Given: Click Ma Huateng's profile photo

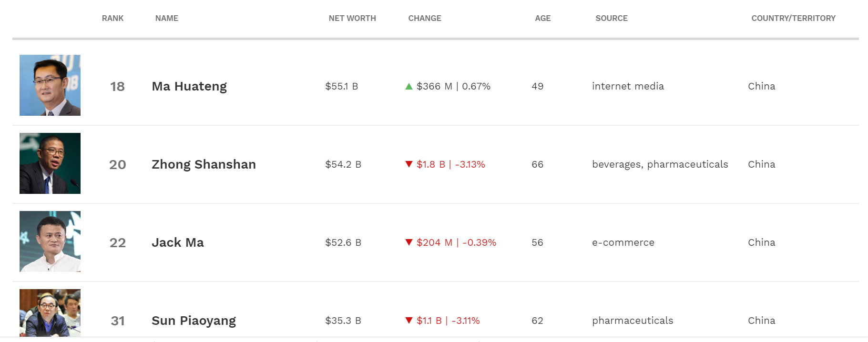Looking at the screenshot, I should [50, 85].
